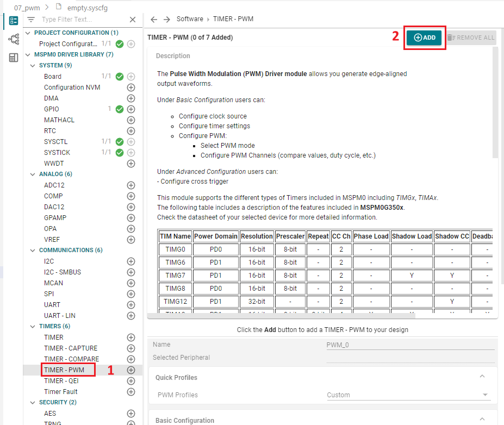The height and width of the screenshot is (425, 504).
Task: Collapse the MSPM0 DRIVER LIBRARY section
Action: click(x=28, y=54)
